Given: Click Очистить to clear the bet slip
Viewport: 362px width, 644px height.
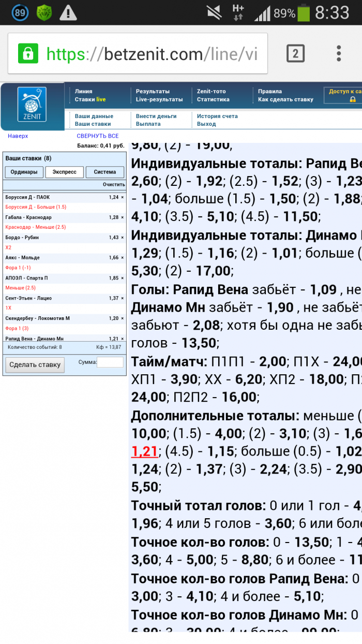Looking at the screenshot, I should [x=114, y=184].
